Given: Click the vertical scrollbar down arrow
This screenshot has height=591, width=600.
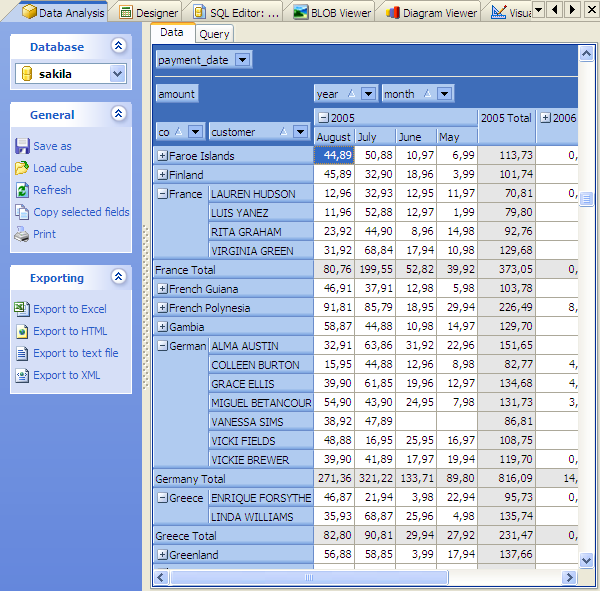Looking at the screenshot, I should 586,561.
